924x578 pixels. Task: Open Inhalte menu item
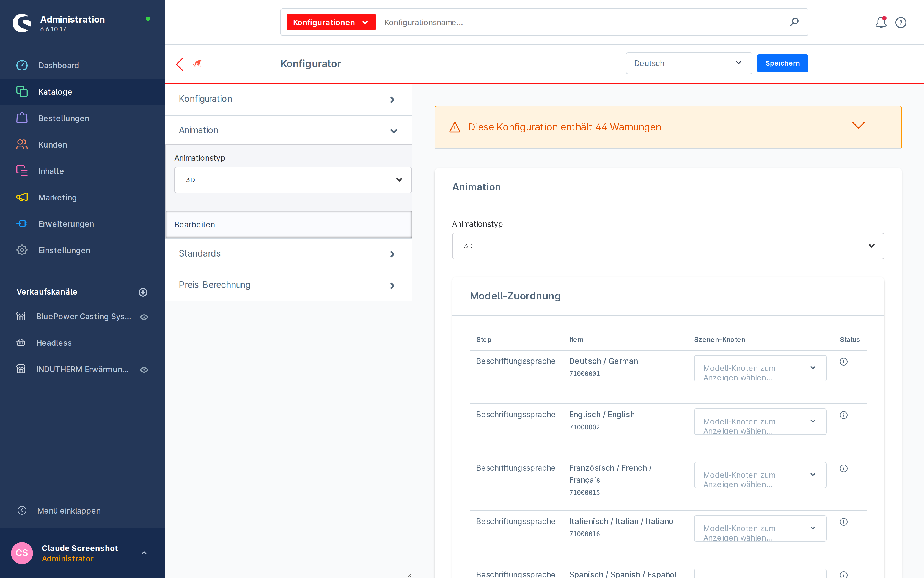(82, 171)
